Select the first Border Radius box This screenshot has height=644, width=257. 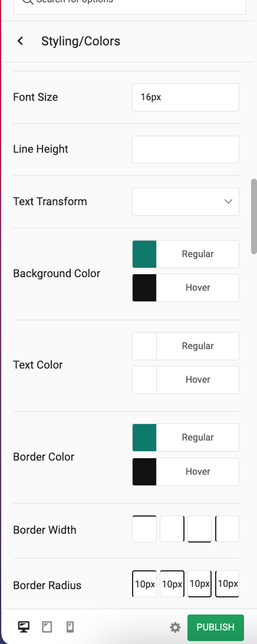pos(144,584)
